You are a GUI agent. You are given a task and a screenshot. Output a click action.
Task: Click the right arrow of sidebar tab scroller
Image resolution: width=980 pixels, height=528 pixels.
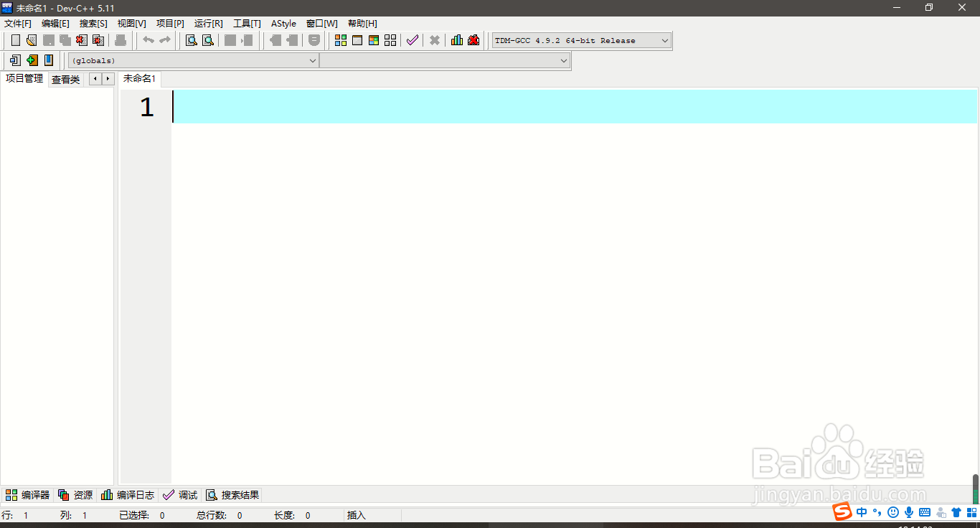pos(108,79)
